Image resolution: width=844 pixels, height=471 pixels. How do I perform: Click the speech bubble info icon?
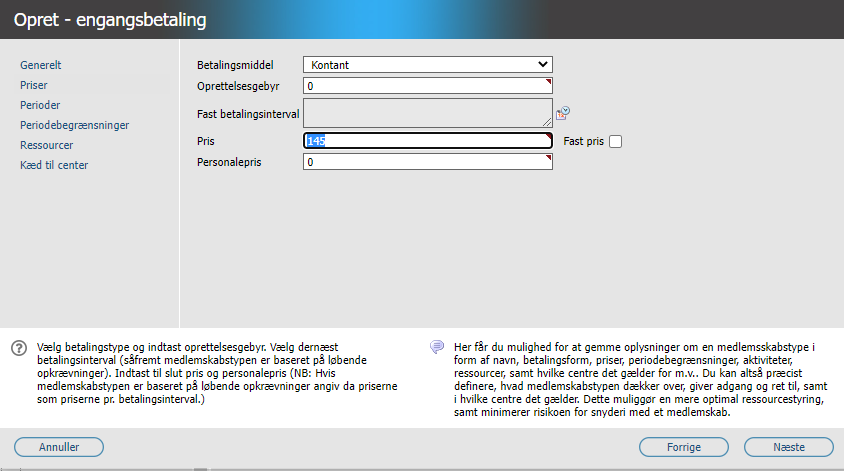pyautogui.click(x=437, y=347)
